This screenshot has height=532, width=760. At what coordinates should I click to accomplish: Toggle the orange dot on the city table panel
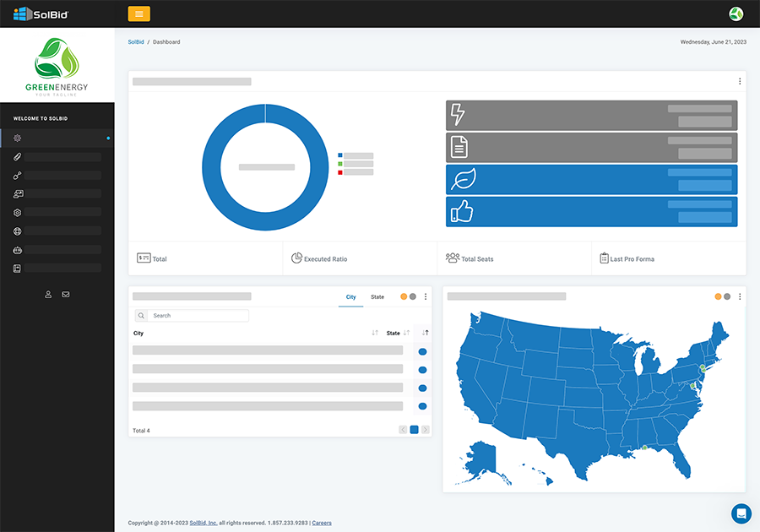coord(404,297)
